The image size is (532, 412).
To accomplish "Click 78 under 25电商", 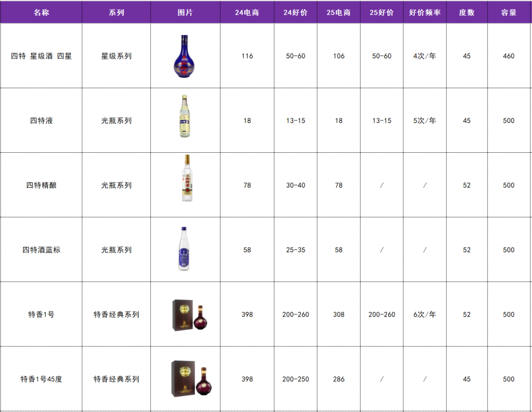I will click(338, 185).
